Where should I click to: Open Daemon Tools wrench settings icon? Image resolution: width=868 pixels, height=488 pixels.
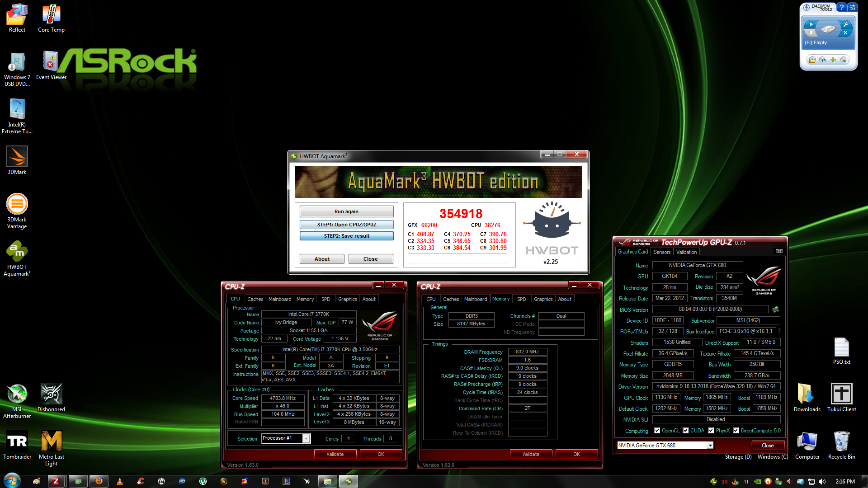(x=845, y=24)
